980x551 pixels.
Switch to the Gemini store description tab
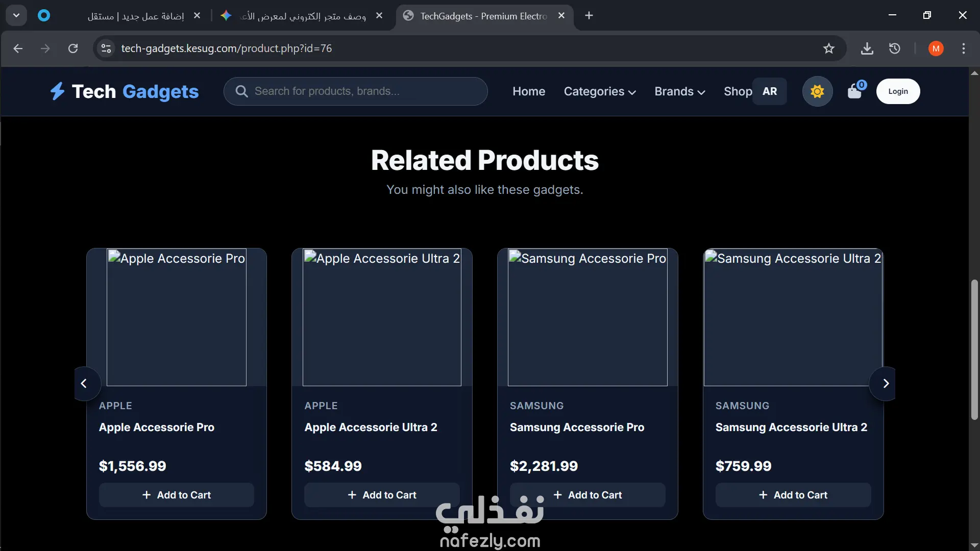[x=303, y=16]
